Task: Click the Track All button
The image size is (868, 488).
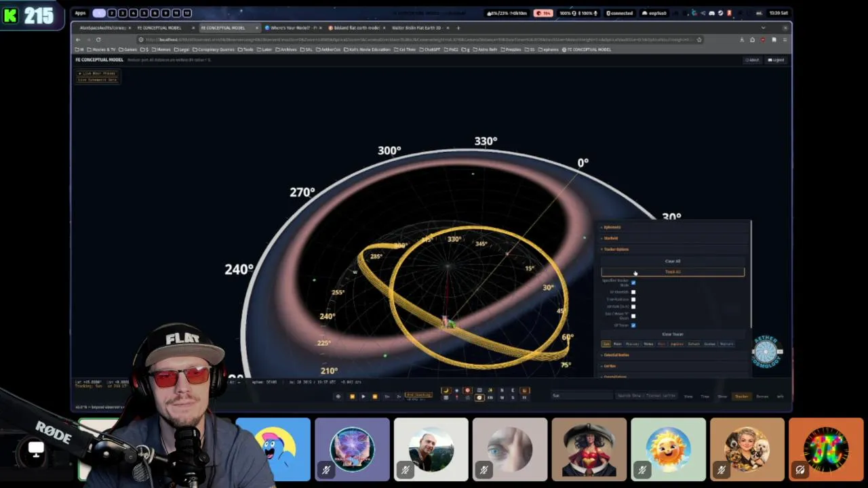Action: [x=673, y=272]
